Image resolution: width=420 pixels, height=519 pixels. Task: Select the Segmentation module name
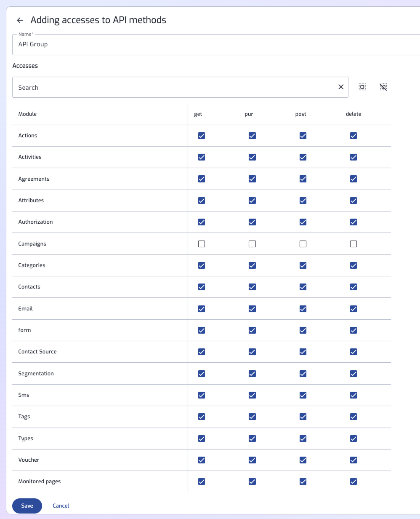click(x=36, y=374)
